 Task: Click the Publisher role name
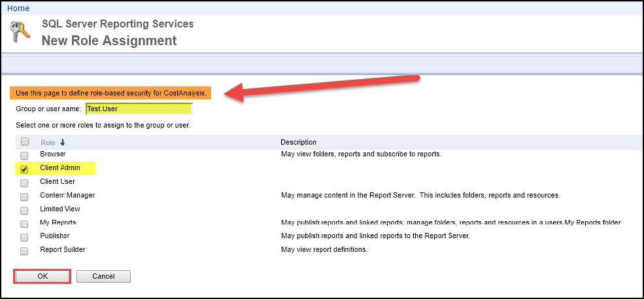pos(55,236)
